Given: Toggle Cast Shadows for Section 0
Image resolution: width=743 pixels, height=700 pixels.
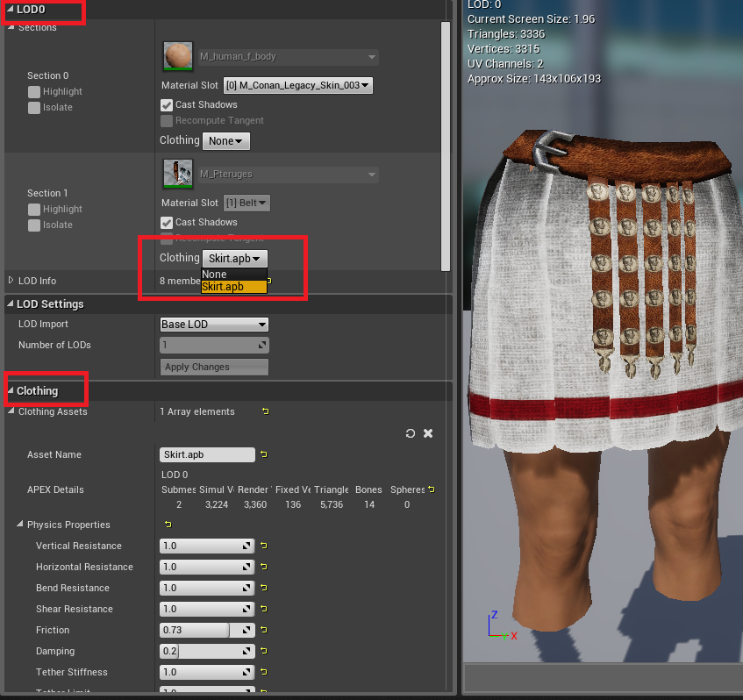Looking at the screenshot, I should click(167, 104).
